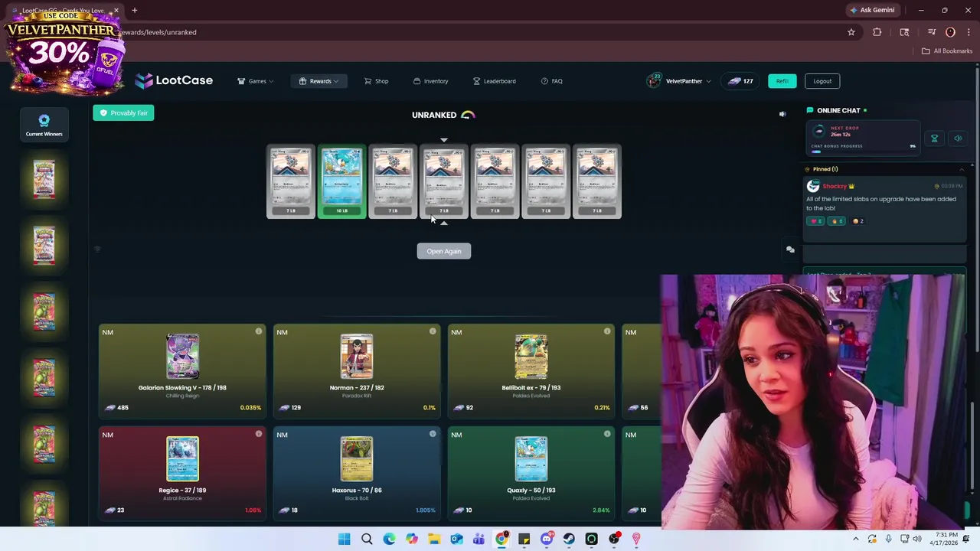The height and width of the screenshot is (551, 980).
Task: Open a new browser tab
Action: [x=134, y=10]
